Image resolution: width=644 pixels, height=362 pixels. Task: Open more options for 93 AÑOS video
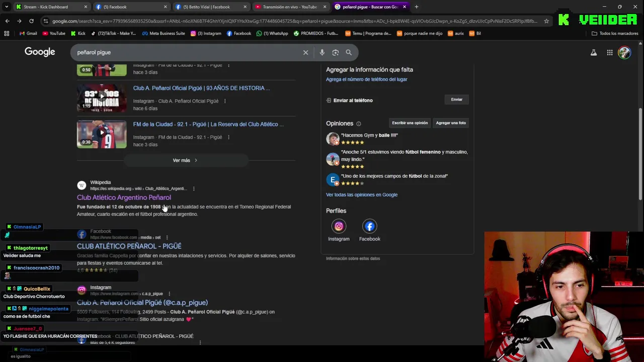225,101
